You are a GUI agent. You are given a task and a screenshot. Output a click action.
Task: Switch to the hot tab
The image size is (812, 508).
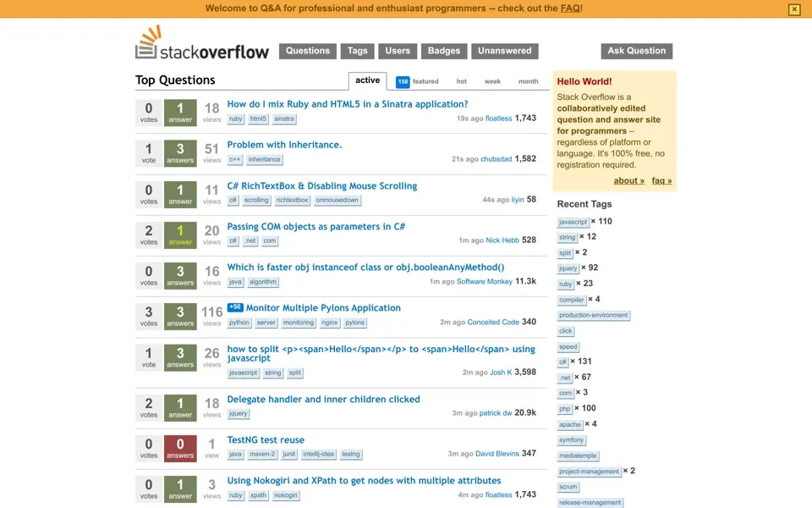(x=462, y=81)
